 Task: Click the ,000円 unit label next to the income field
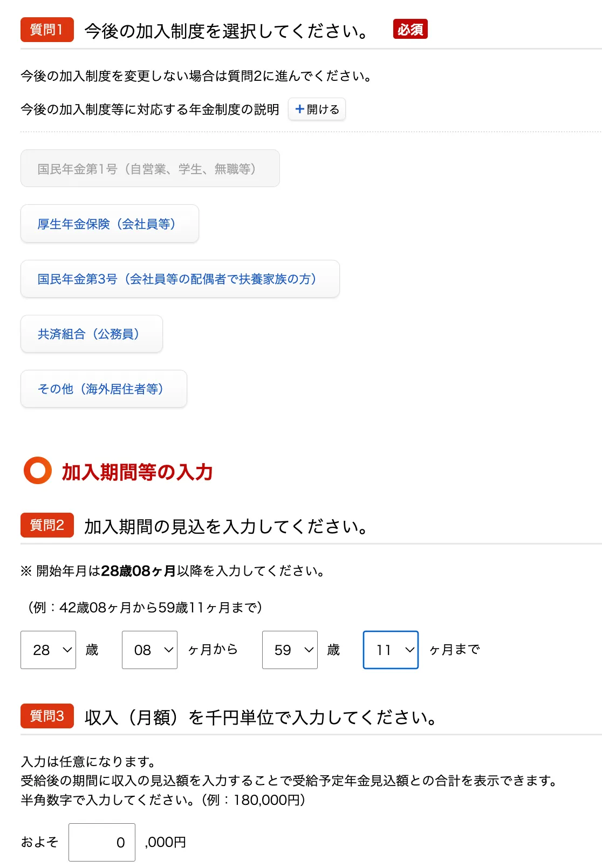click(x=166, y=842)
